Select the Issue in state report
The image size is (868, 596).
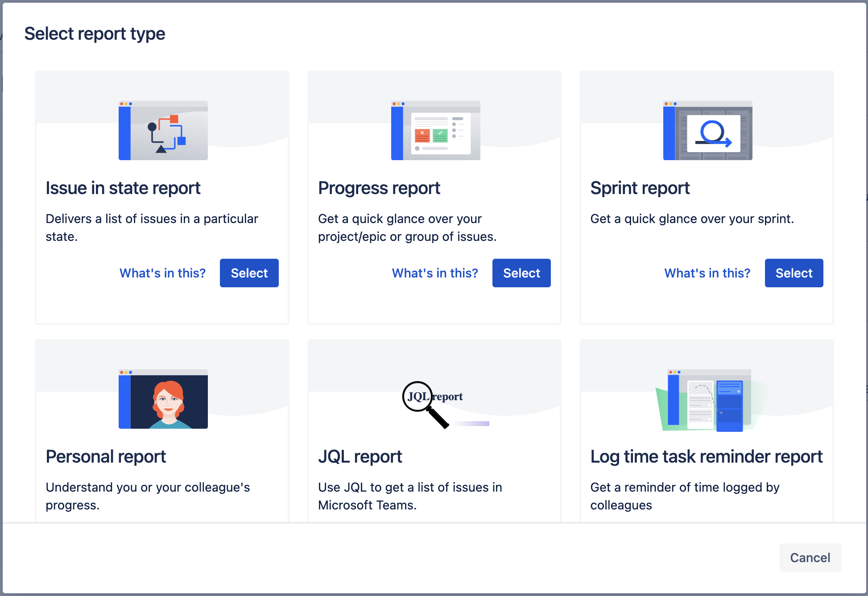tap(249, 273)
